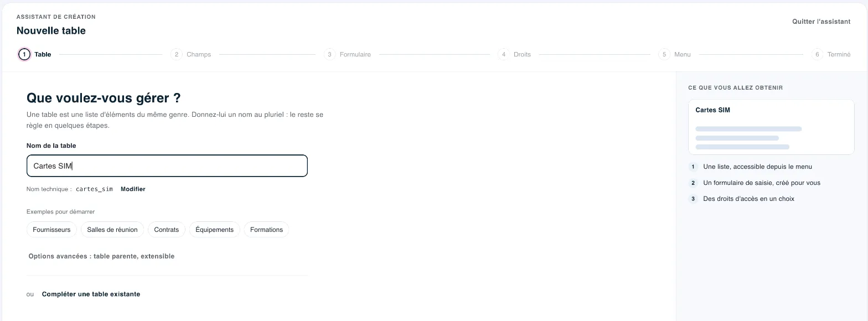
Task: Click 'Un formulaire de saisie, créé pour vous'
Action: pos(762,183)
